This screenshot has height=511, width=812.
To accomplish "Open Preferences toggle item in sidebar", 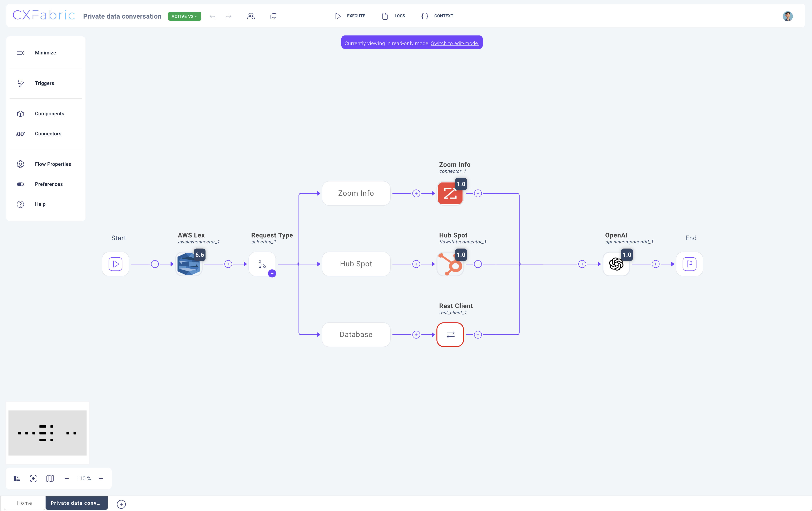I will click(x=49, y=184).
